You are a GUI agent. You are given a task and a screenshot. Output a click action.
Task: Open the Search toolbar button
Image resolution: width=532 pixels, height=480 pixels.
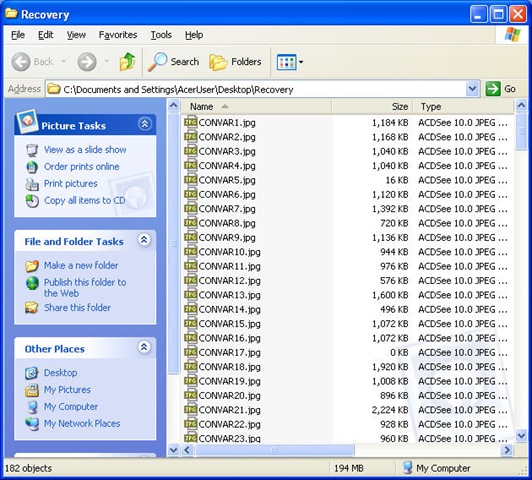click(174, 62)
